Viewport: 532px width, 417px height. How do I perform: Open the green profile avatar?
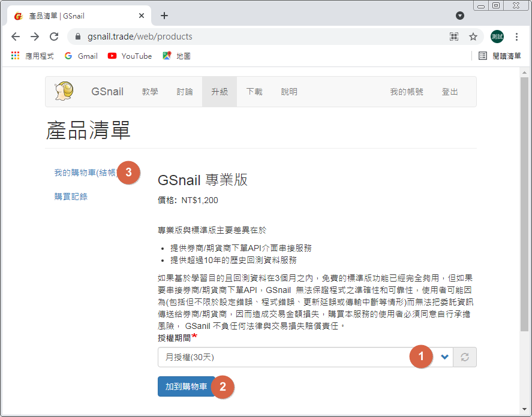coord(497,37)
